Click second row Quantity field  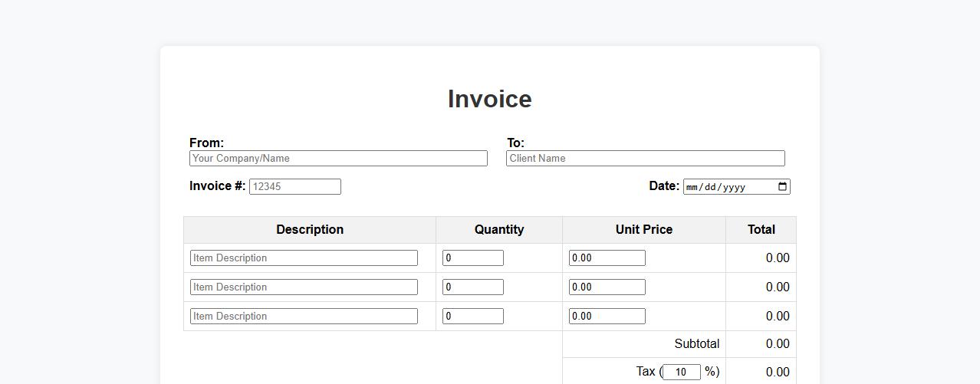(x=473, y=287)
